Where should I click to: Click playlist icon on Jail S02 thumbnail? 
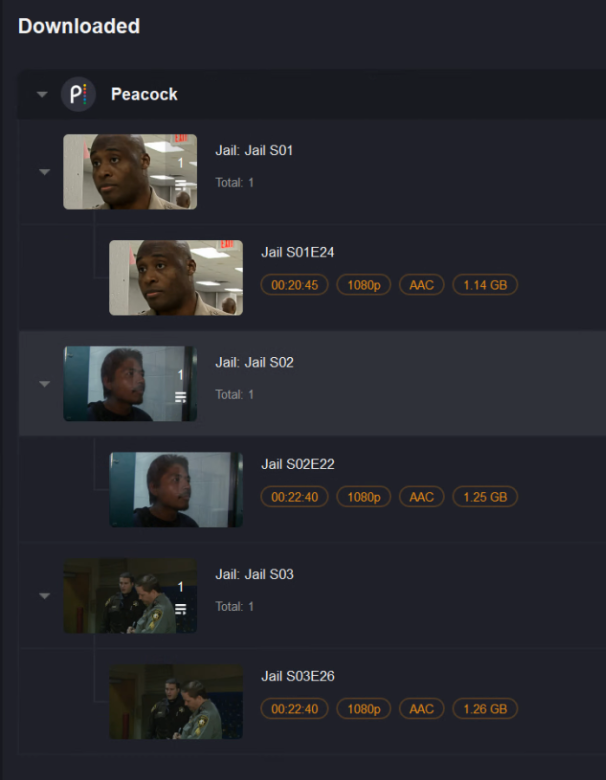point(181,397)
